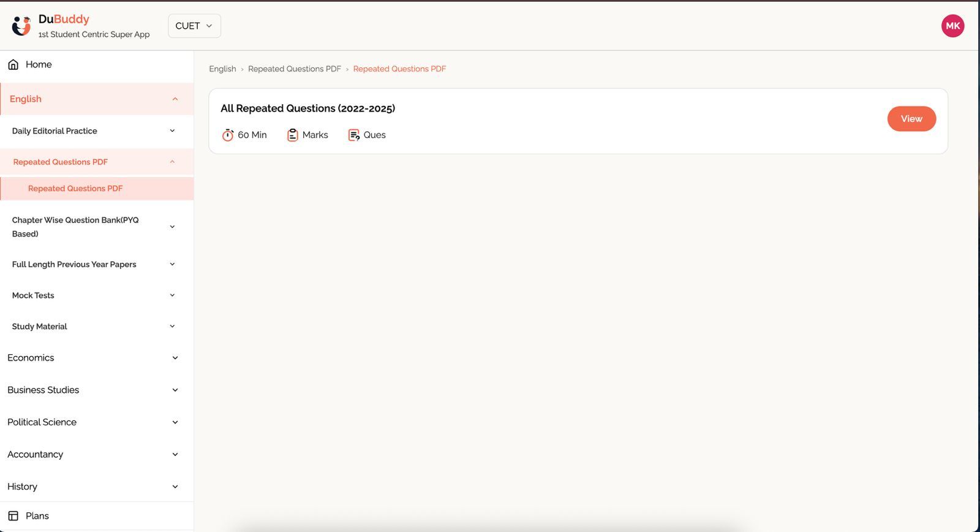Go to English in the breadcrumb
The width and height of the screenshot is (980, 532).
click(222, 69)
